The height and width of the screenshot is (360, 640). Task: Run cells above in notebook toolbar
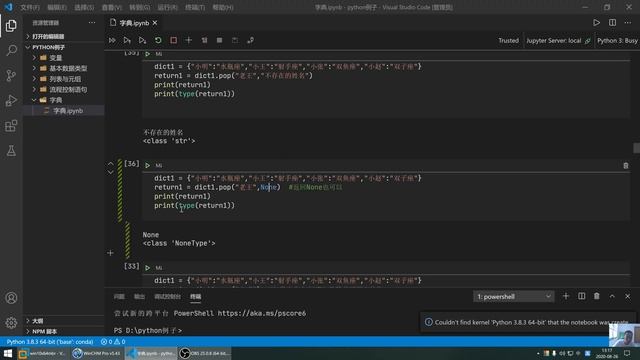(x=127, y=40)
